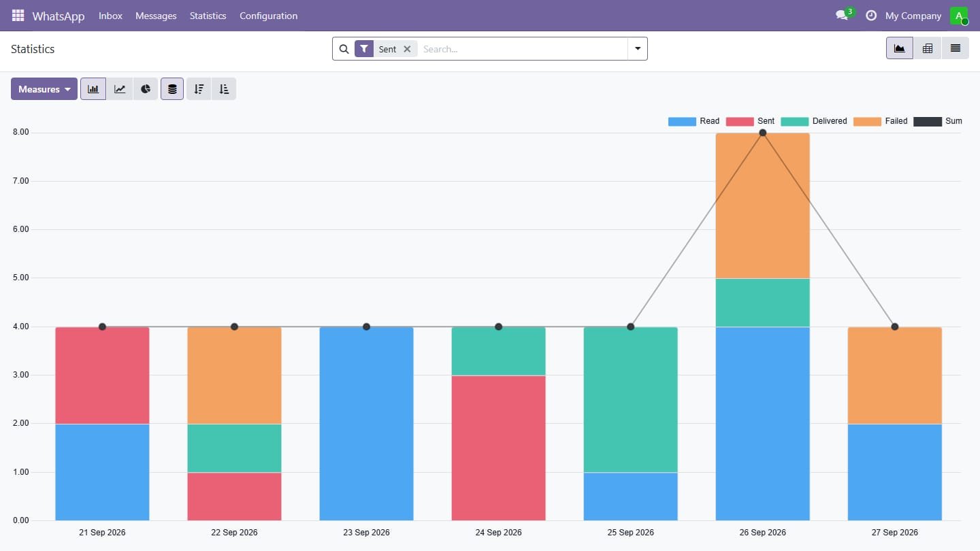Click the red Sent segment on 24 Sep 2026

498,448
